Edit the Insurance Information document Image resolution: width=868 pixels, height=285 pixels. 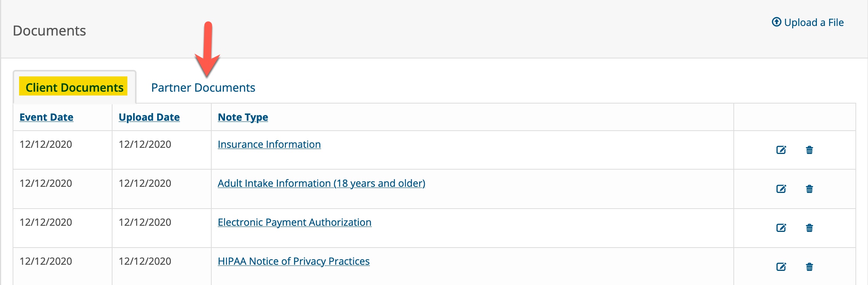[781, 150]
